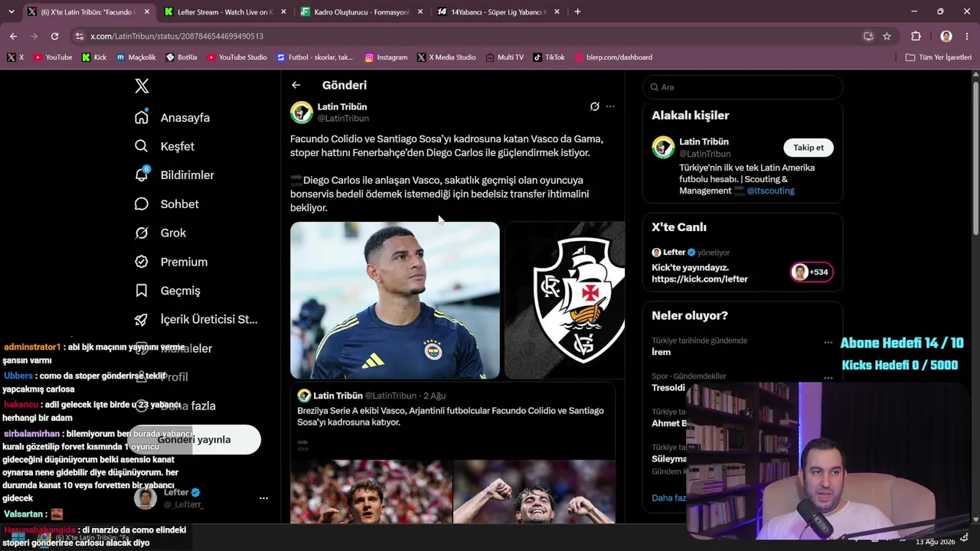Open account options next to Lefter profile
The image size is (980, 551).
(263, 498)
